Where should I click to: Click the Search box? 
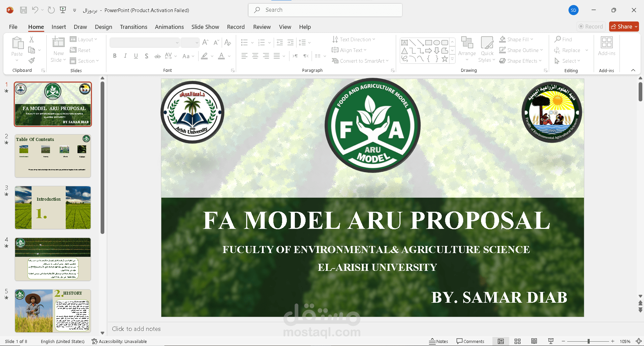(325, 10)
